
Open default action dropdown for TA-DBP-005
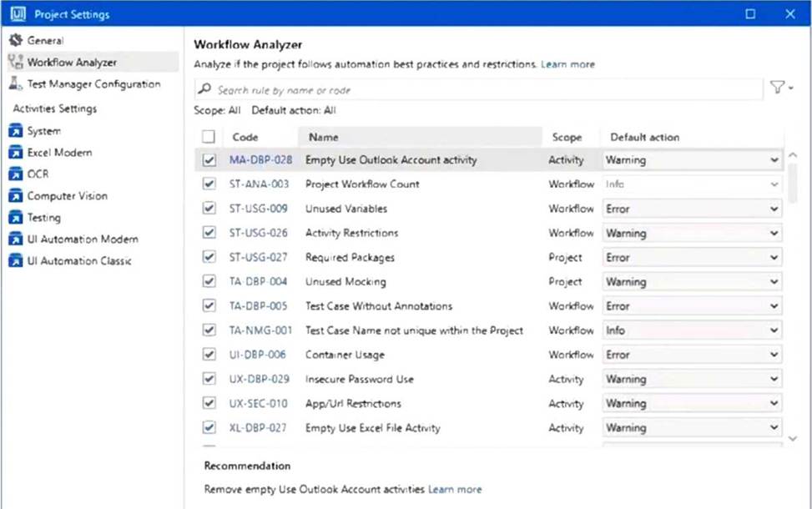[x=692, y=306]
